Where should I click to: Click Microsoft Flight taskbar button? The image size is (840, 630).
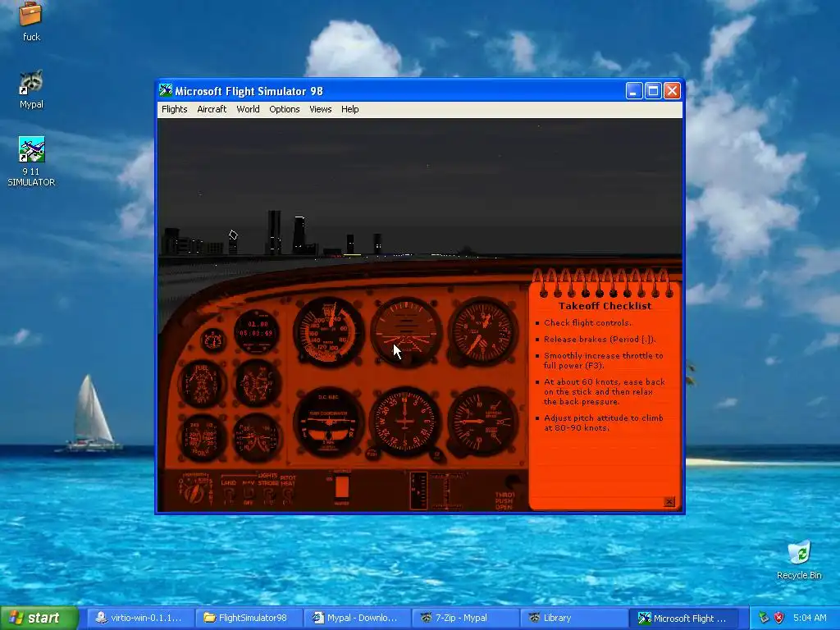pyautogui.click(x=685, y=619)
